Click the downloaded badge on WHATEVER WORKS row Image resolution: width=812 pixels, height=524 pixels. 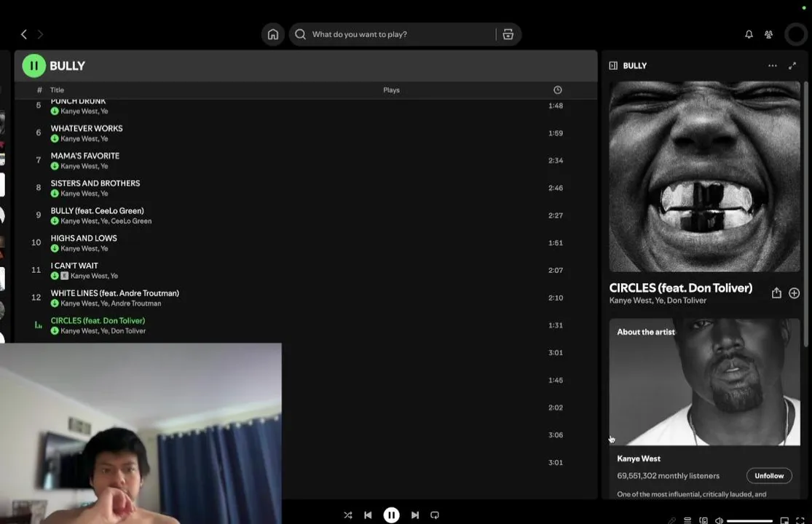tap(55, 138)
